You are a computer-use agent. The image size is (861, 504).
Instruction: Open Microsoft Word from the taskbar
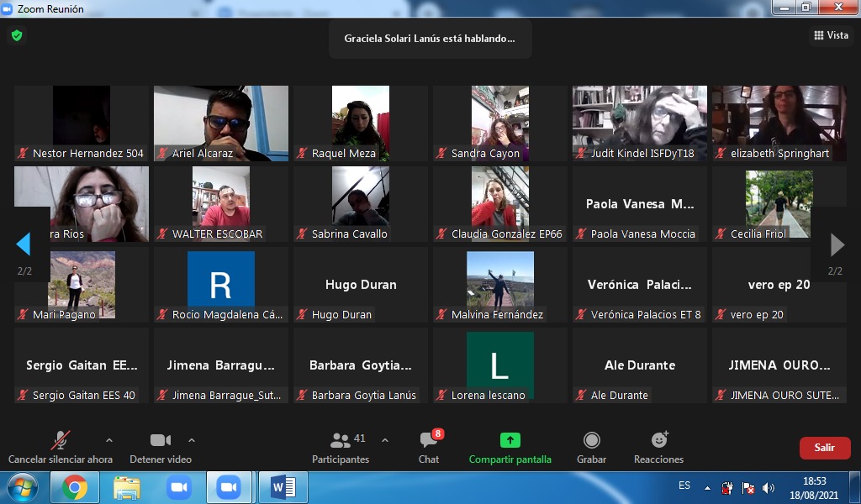pyautogui.click(x=283, y=487)
